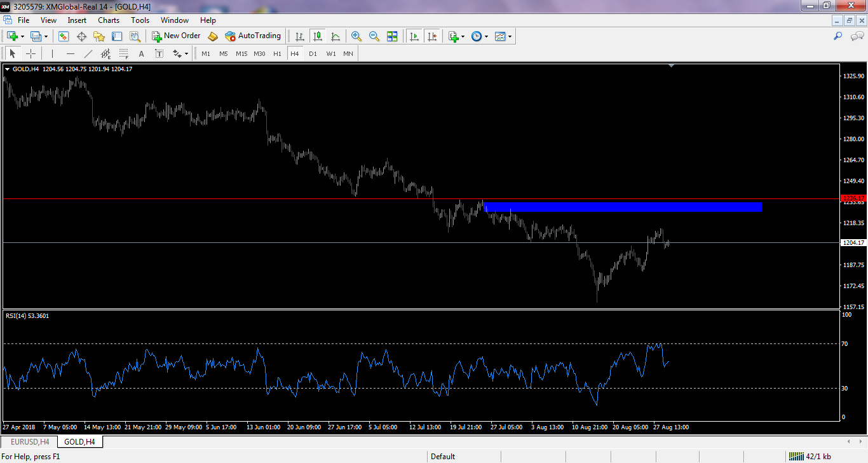Click the New Order button
Viewport: 868px width, 463px height.
point(176,36)
